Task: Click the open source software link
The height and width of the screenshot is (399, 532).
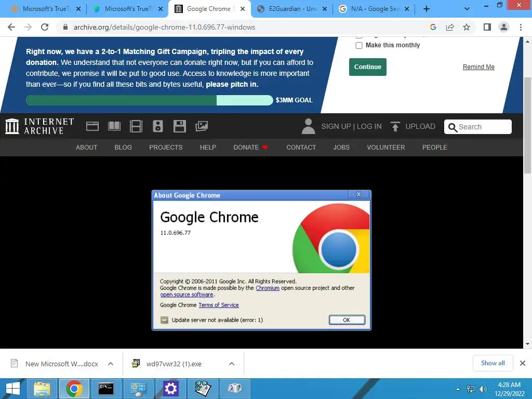Action: [x=187, y=295]
